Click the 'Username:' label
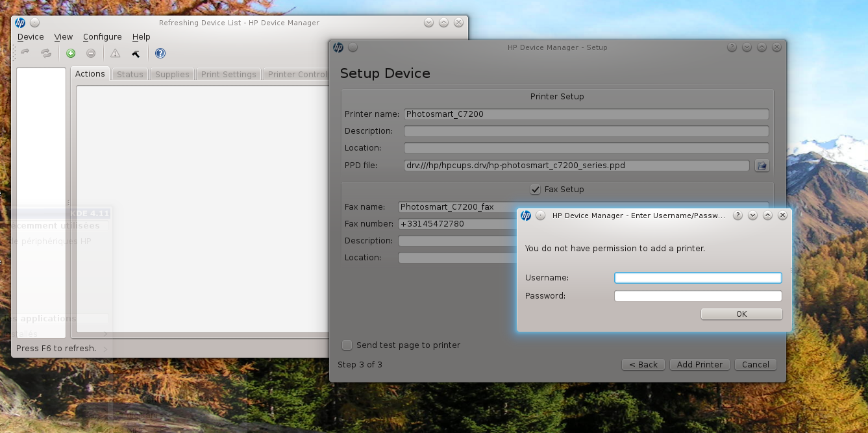 click(547, 278)
